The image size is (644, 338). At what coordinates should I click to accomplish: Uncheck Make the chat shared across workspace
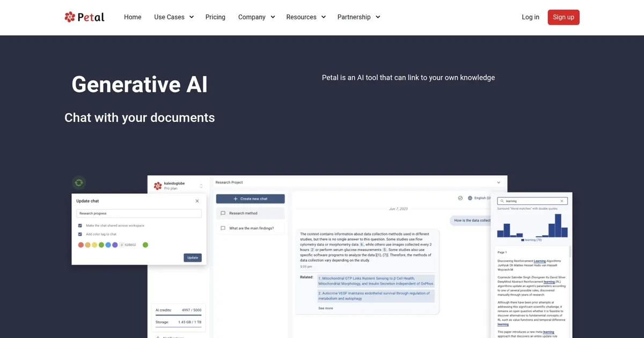[x=80, y=225]
